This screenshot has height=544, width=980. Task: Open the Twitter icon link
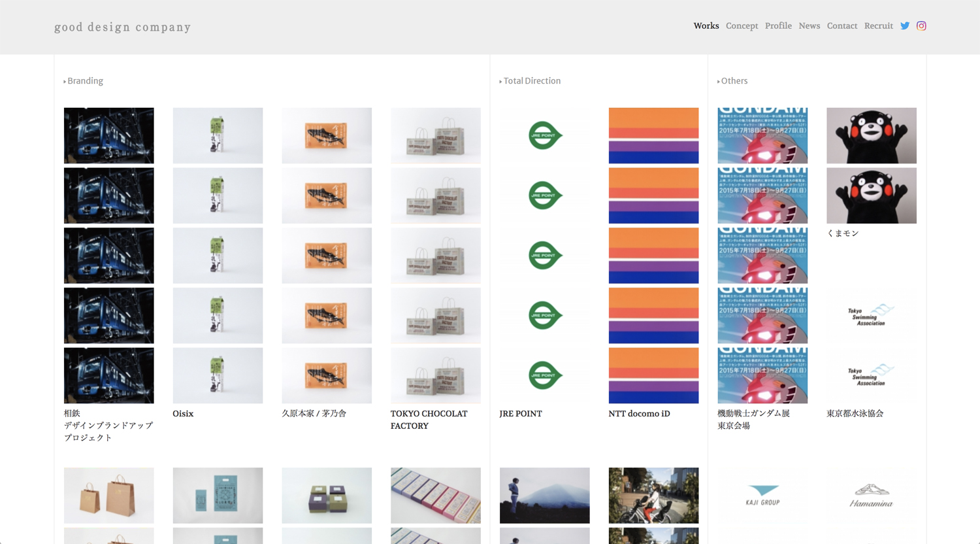(905, 26)
